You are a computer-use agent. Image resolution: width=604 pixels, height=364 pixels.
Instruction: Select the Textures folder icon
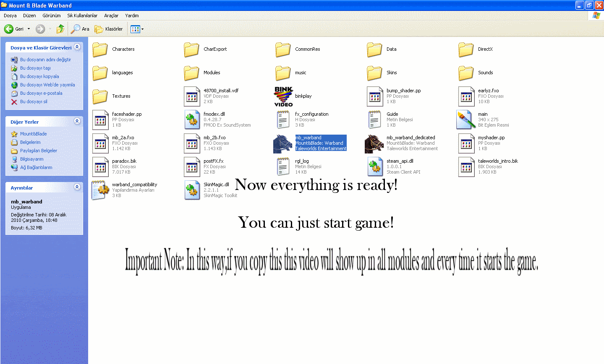[x=100, y=96]
